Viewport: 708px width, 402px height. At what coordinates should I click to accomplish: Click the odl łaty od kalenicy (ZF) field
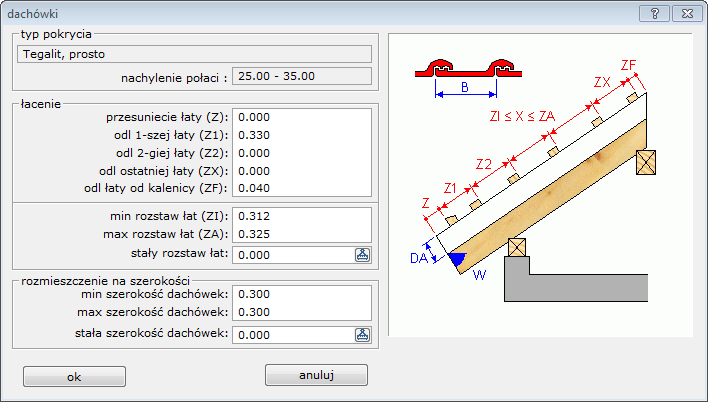coord(301,188)
